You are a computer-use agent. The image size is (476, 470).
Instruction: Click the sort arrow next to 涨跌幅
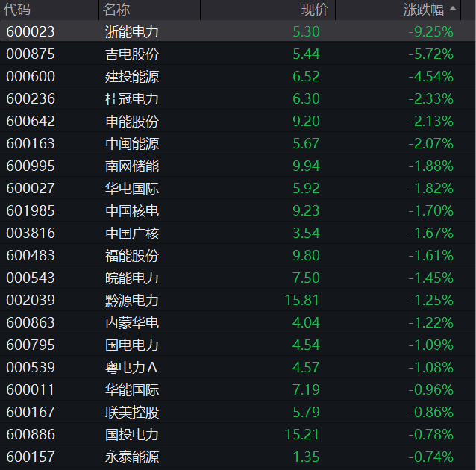click(453, 9)
